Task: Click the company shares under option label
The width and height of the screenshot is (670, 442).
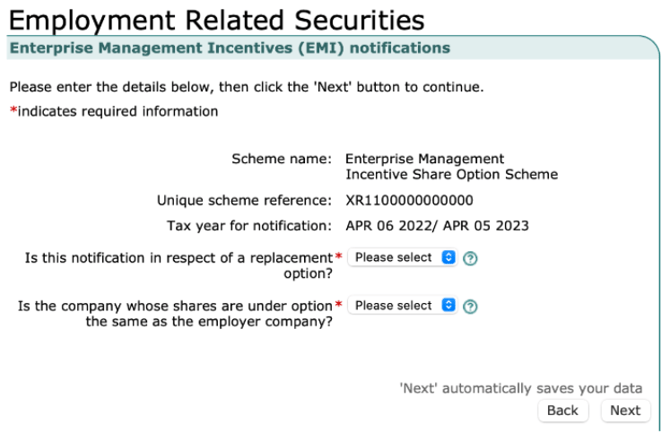Action: (x=175, y=313)
